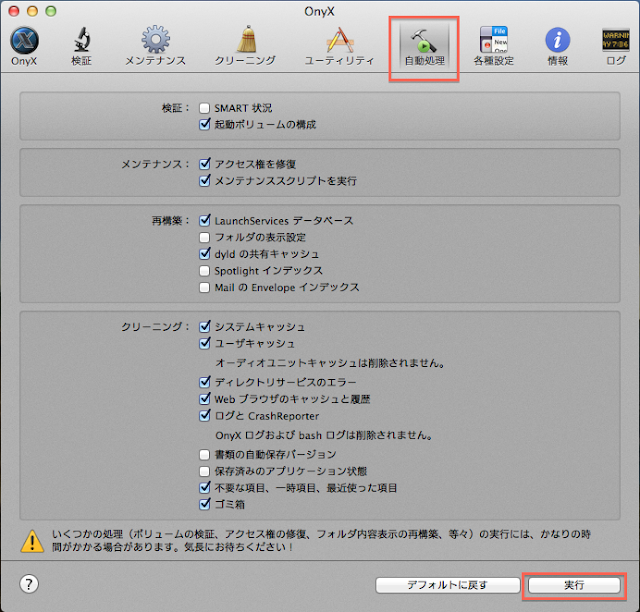Click the OnyX ログおよび bash ログ note

tap(324, 435)
